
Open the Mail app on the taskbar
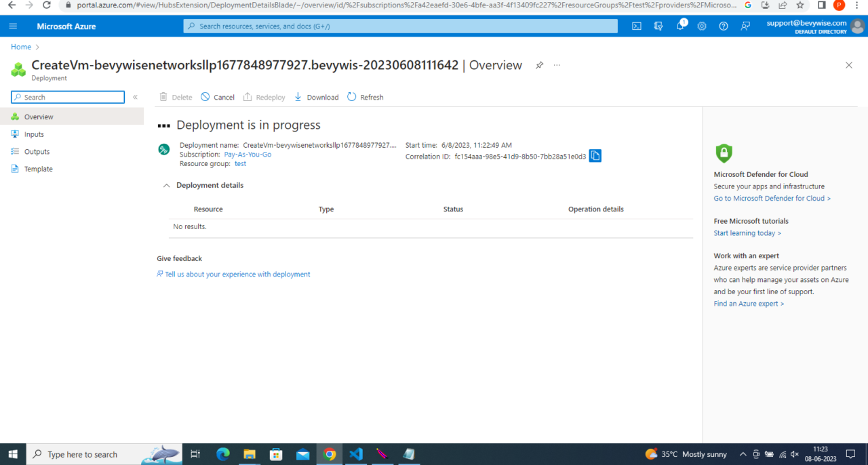point(302,454)
